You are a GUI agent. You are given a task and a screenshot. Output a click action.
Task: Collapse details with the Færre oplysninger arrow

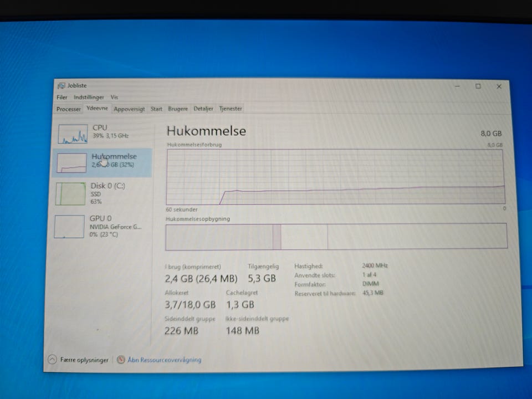52,360
